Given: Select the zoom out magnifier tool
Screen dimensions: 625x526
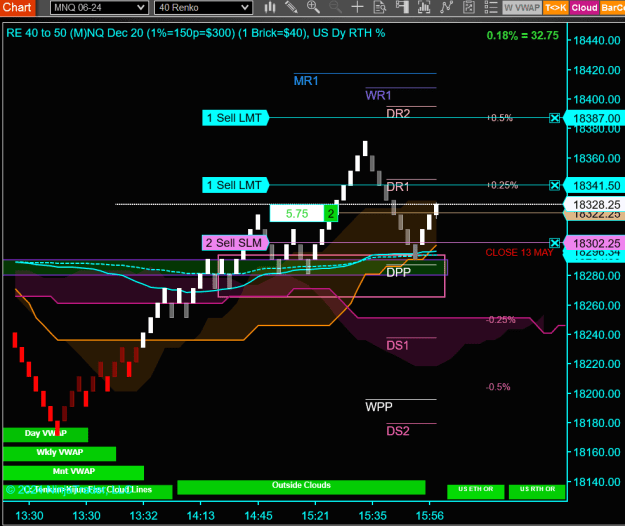Looking at the screenshot, I should pyautogui.click(x=335, y=7).
